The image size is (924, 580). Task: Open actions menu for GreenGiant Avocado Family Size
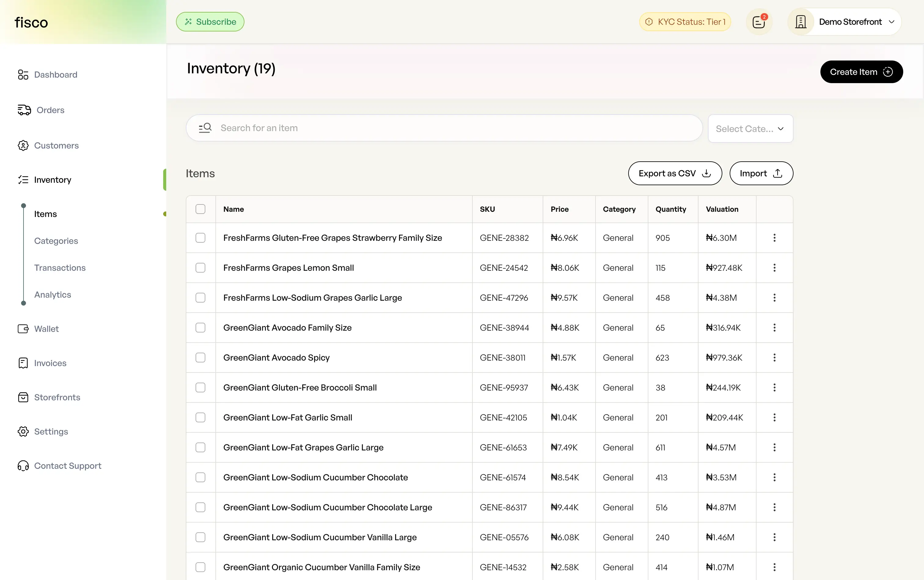pos(774,328)
